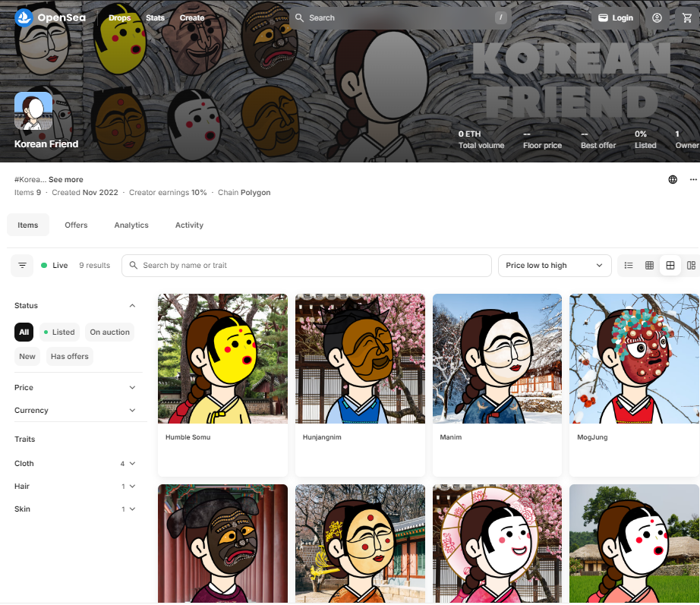Click the globe website icon
Screen dimensions: 700x605
click(673, 180)
